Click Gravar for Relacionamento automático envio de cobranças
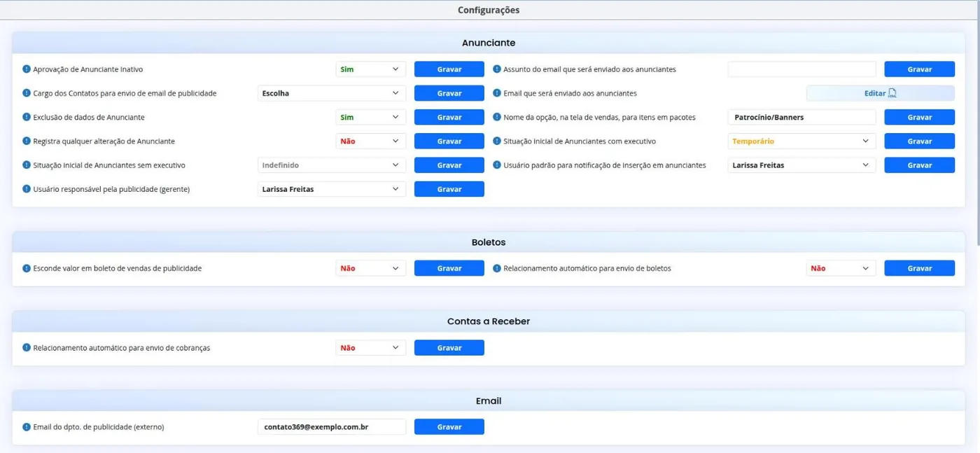Screen dimensions: 980x453 [x=449, y=348]
